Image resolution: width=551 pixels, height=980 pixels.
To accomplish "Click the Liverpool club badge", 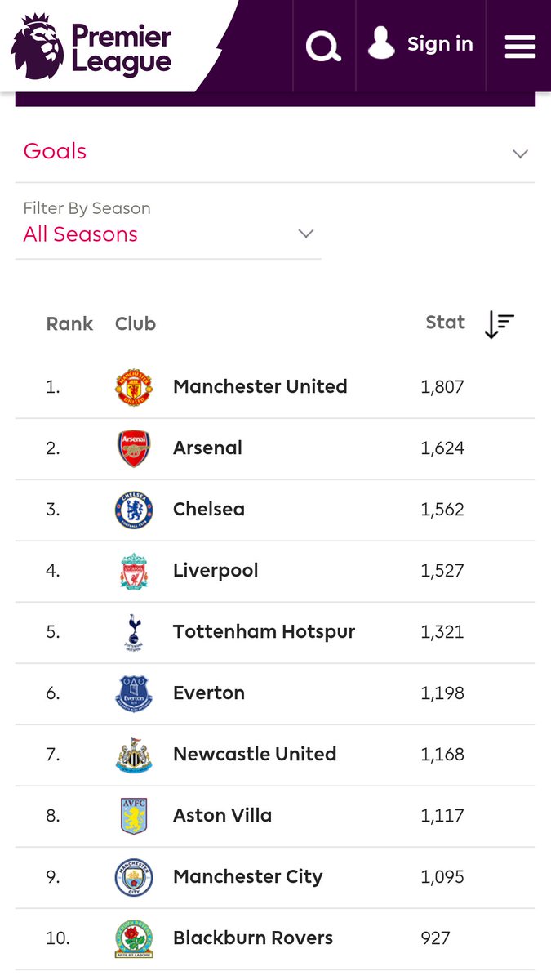I will click(x=134, y=571).
